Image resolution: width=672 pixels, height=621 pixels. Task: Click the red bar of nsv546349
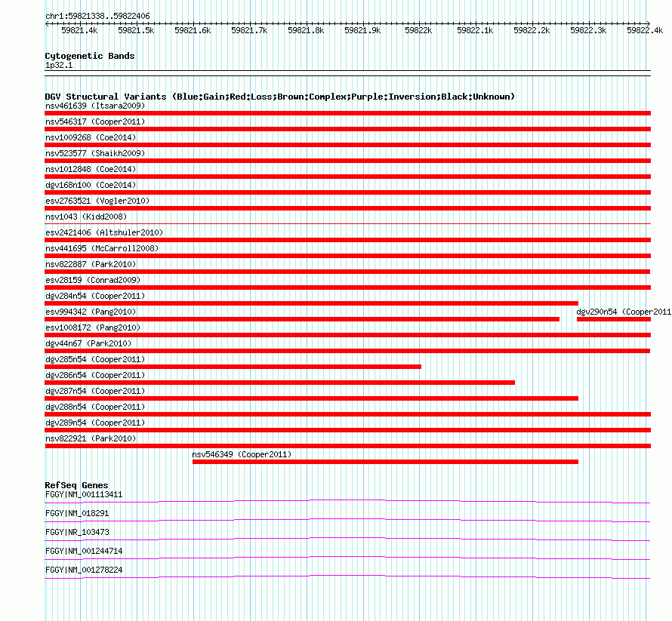point(385,462)
